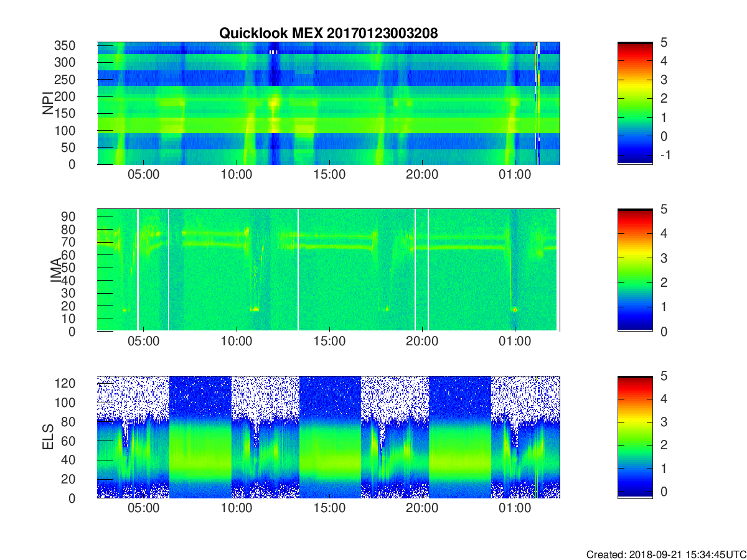Click the 01:00 time label under NPI
The width and height of the screenshot is (747, 560).
pos(515,174)
